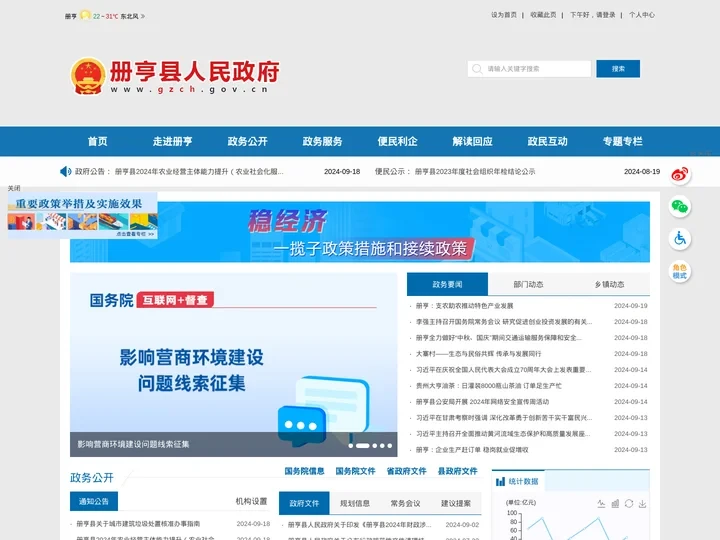Open 政民互动 navigation menu
The image size is (720, 540).
[x=547, y=141]
